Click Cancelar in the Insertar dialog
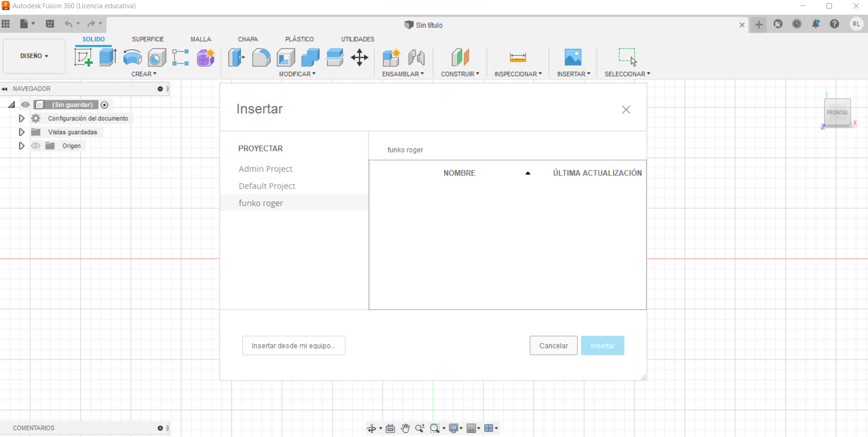868x437 pixels. (x=554, y=346)
